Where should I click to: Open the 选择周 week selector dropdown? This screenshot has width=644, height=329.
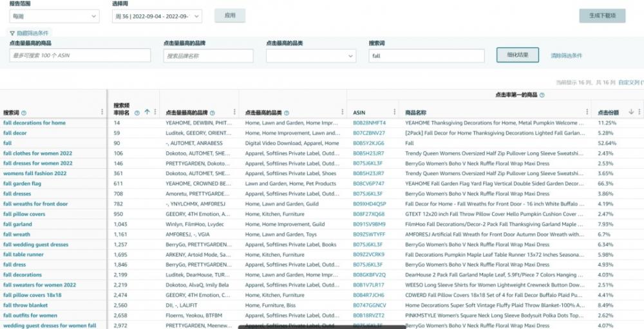[x=157, y=17]
